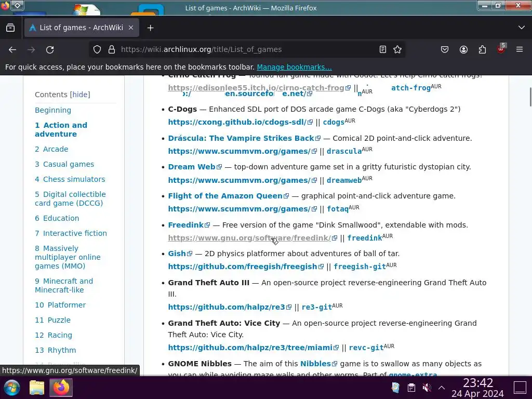Click the URL address bar
532x399 pixels.
[247, 49]
